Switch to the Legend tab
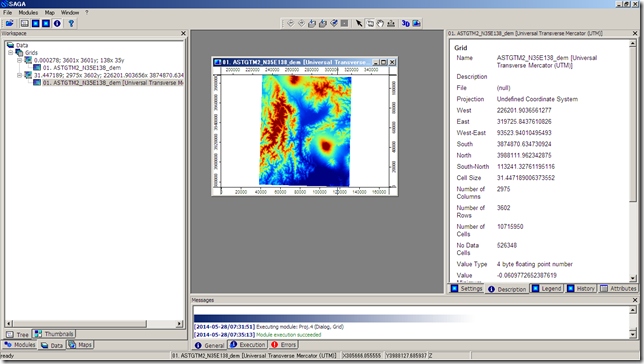The width and height of the screenshot is (644, 364). [547, 288]
